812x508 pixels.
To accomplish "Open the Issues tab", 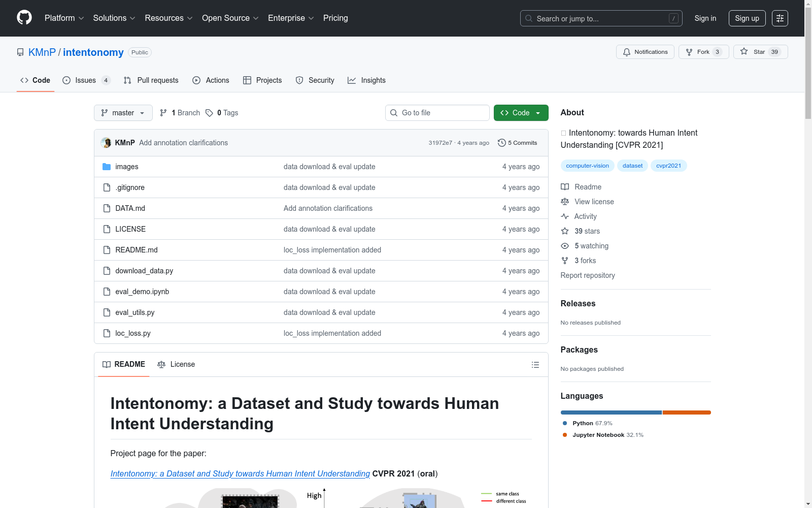I will pos(86,80).
